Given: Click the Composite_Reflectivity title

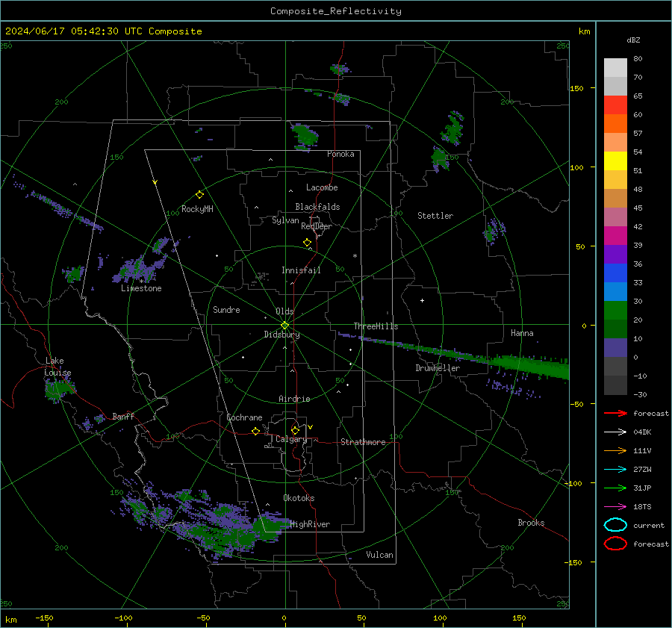Looking at the screenshot, I should tap(335, 11).
